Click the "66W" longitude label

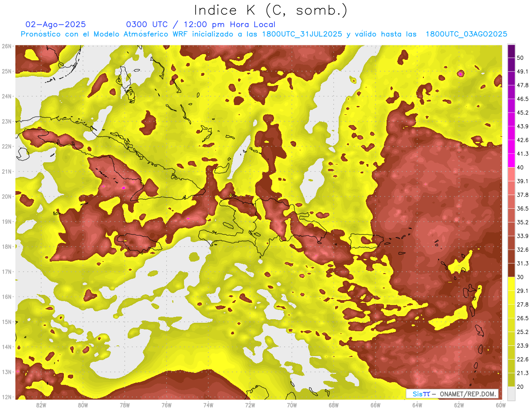[x=376, y=405]
